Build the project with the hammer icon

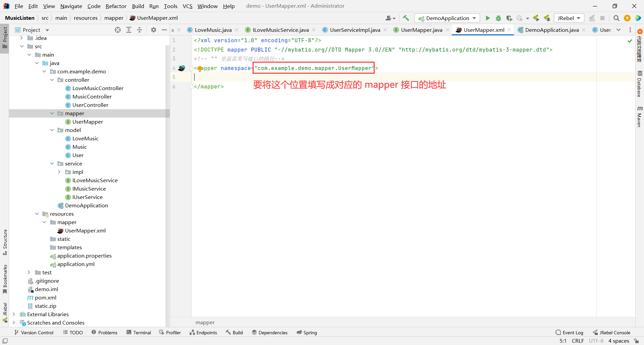(406, 18)
